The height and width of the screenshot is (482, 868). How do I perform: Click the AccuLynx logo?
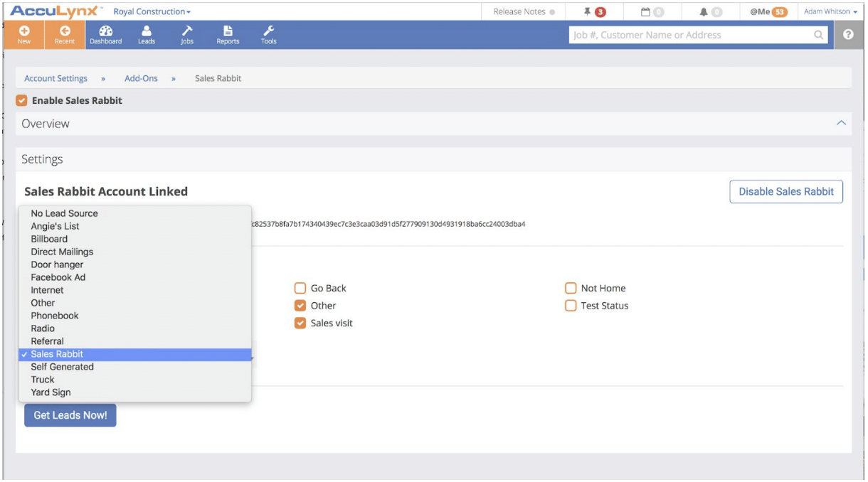57,11
